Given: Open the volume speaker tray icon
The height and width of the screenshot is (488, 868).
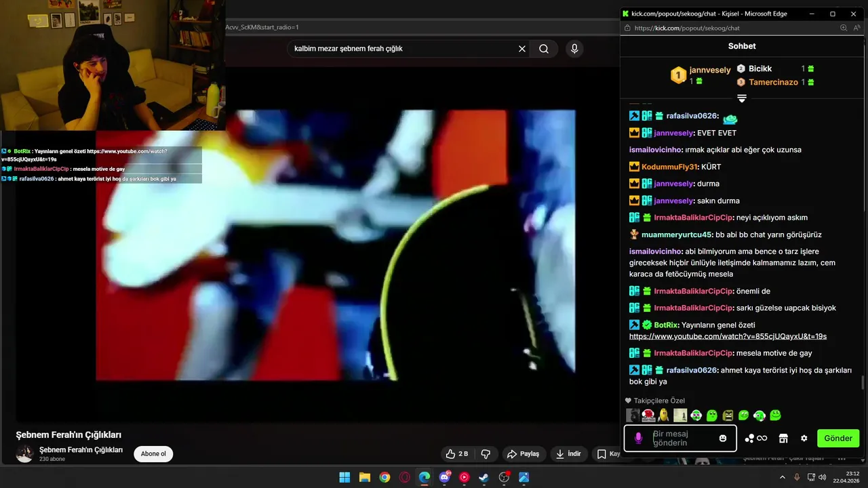Looking at the screenshot, I should point(823,477).
